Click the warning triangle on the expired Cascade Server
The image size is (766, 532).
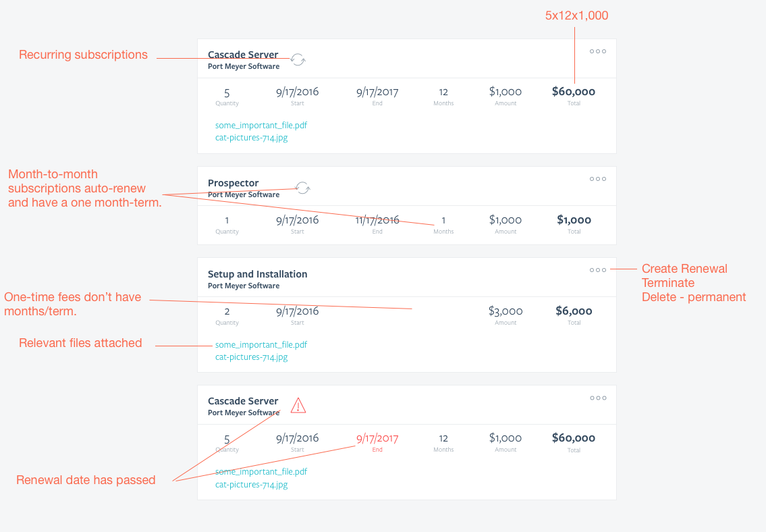[x=298, y=406]
